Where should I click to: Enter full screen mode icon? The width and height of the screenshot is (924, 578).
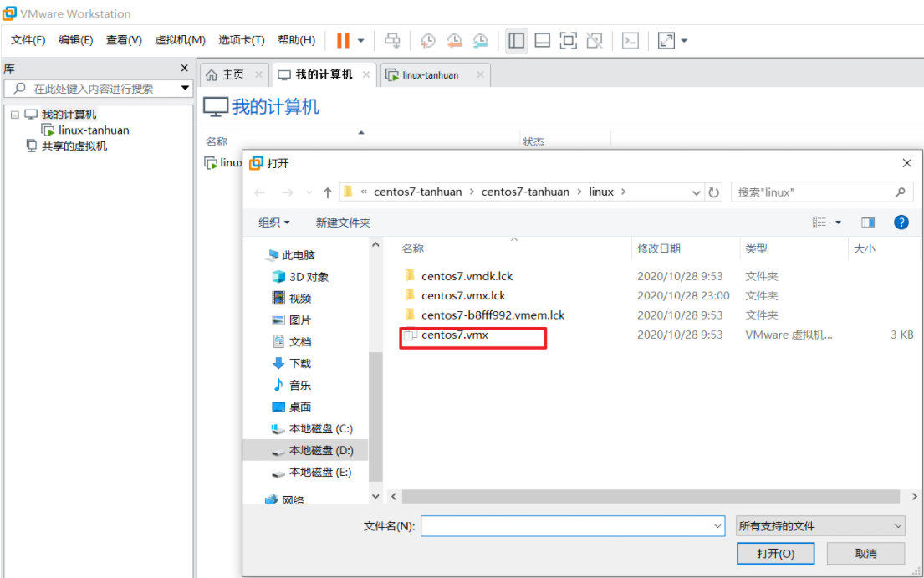[568, 40]
